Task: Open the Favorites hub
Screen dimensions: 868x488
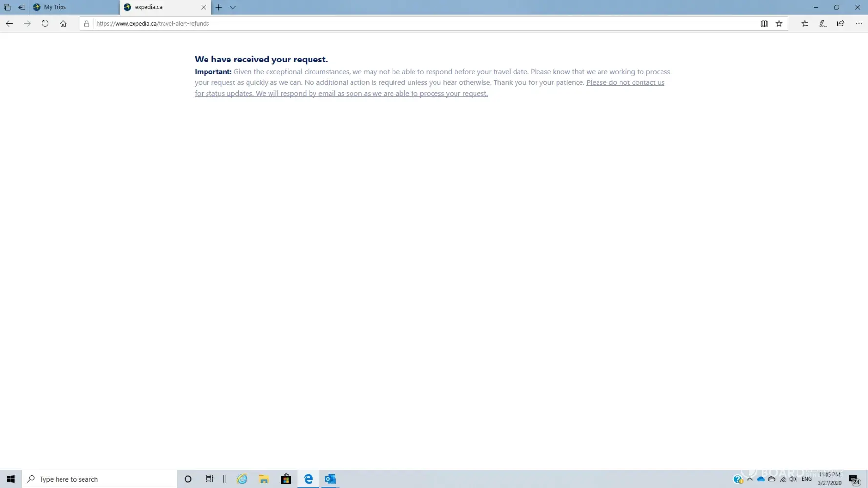Action: tap(805, 23)
